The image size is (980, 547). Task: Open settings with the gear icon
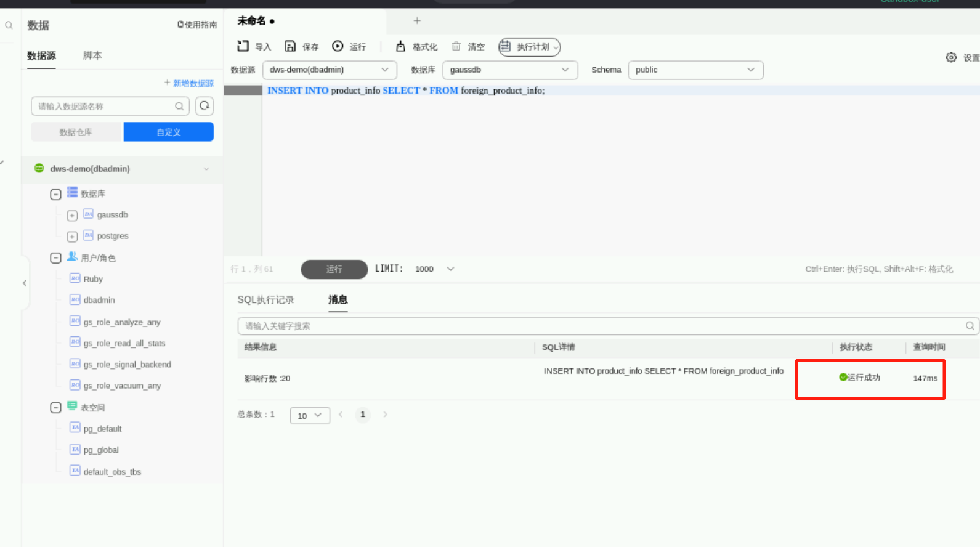pos(951,57)
